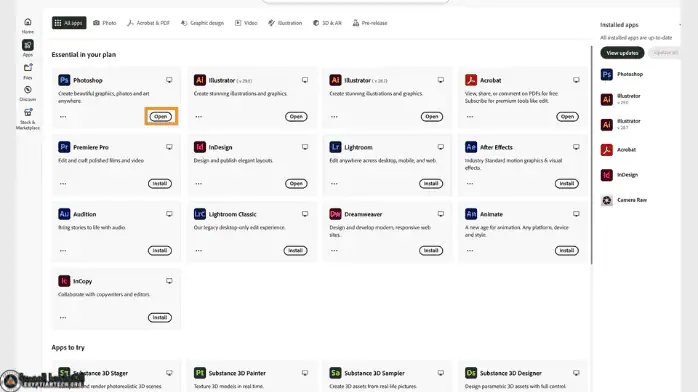Click desktop platform icon on Acrobat card
Image resolution: width=698 pixels, height=392 pixels.
click(576, 80)
